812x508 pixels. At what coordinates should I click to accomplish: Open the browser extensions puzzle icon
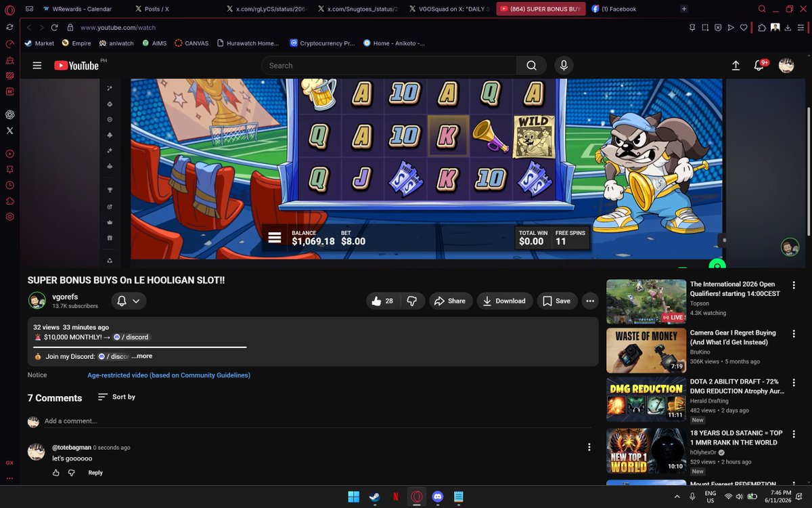tap(762, 28)
